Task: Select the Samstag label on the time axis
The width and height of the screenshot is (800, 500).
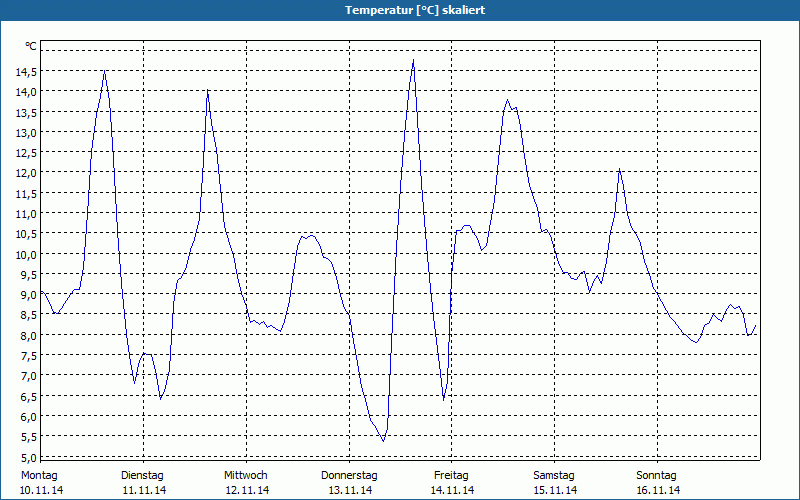Action: pyautogui.click(x=554, y=475)
